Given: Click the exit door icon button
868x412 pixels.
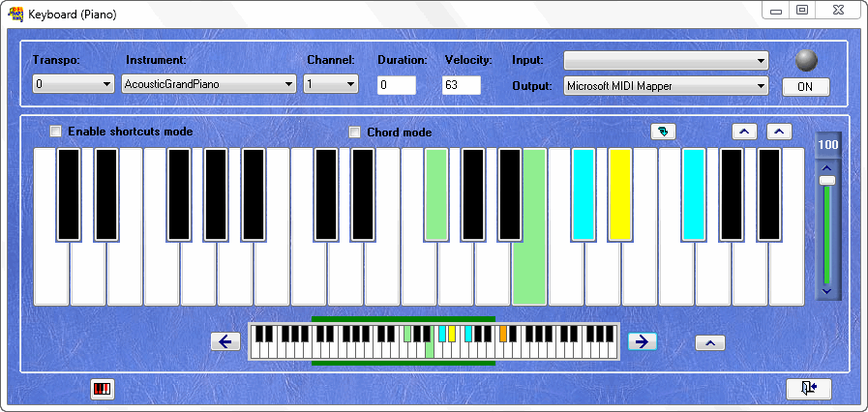Looking at the screenshot, I should 809,388.
